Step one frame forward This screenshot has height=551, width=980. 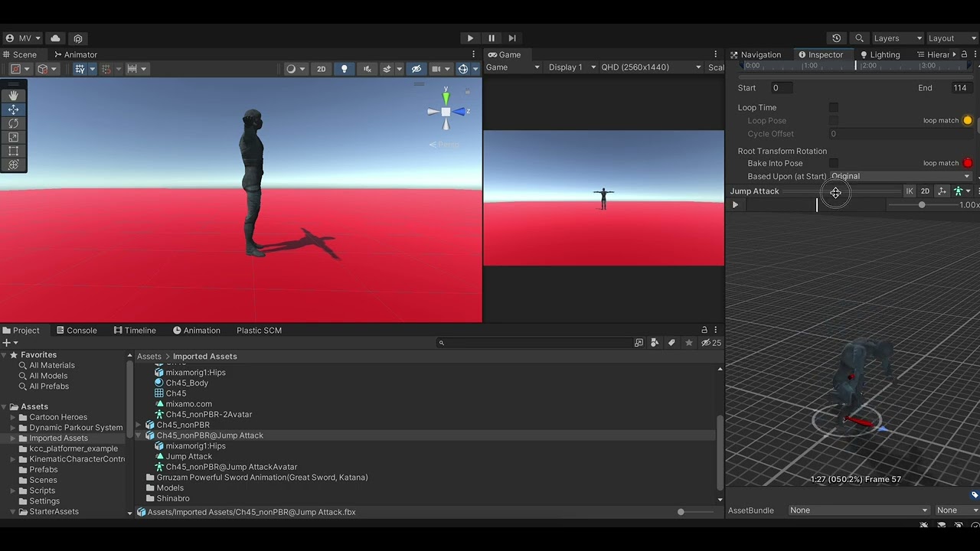(512, 38)
